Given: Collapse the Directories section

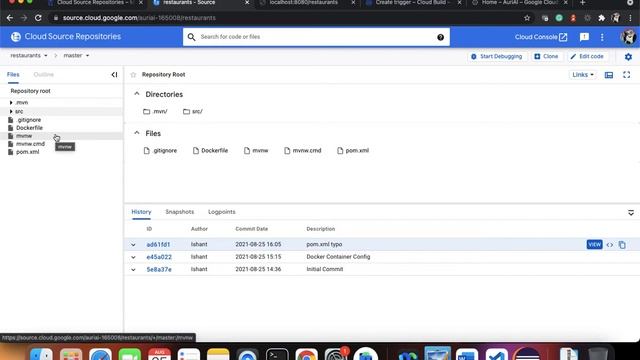Looking at the screenshot, I should [137, 94].
